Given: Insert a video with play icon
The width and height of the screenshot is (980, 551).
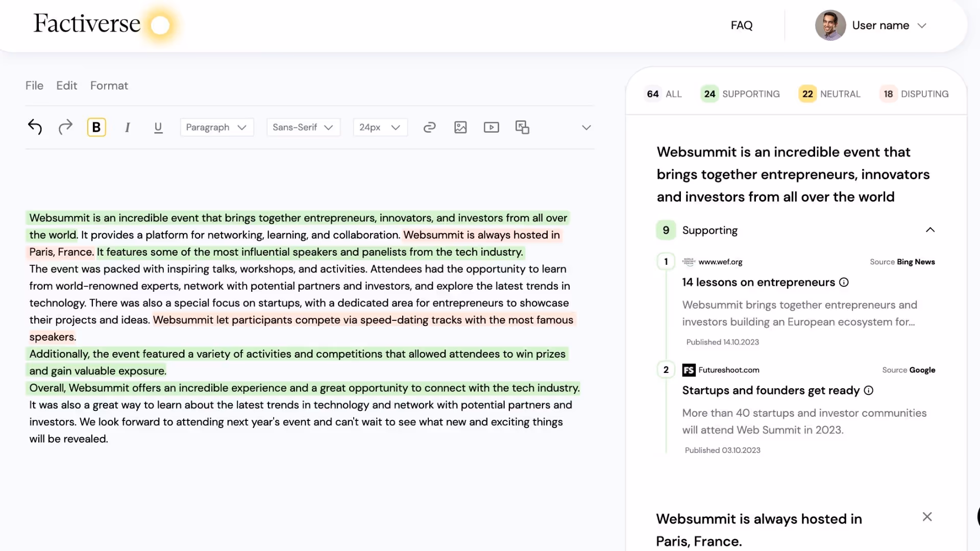Looking at the screenshot, I should [492, 127].
